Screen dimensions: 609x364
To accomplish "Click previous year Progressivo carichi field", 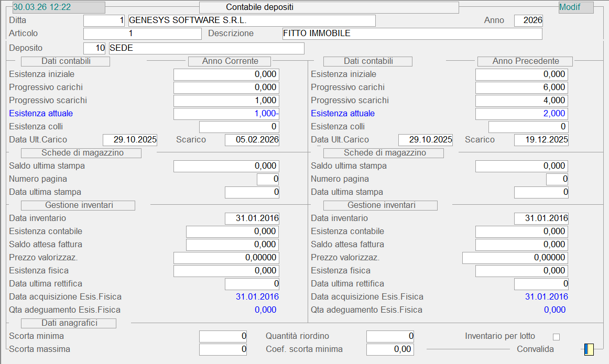I will (x=521, y=87).
